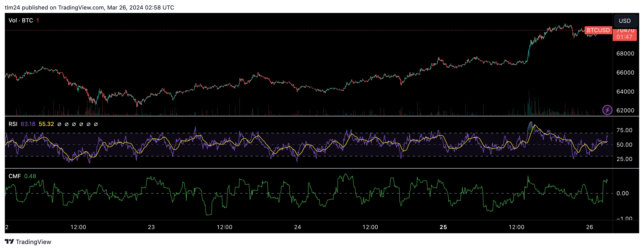644x250 pixels.
Task: Click the purple RSI value 63.18
Action: (x=28, y=124)
